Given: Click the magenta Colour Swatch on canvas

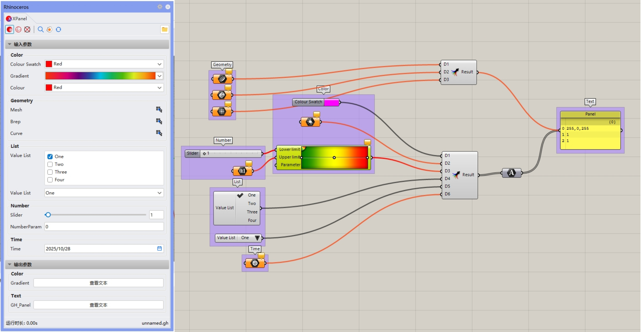Looking at the screenshot, I should [x=331, y=102].
